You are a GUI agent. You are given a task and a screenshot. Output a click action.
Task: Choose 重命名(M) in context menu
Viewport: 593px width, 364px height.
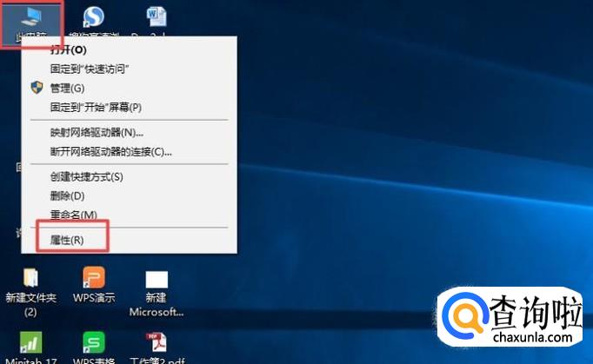pyautogui.click(x=129, y=215)
